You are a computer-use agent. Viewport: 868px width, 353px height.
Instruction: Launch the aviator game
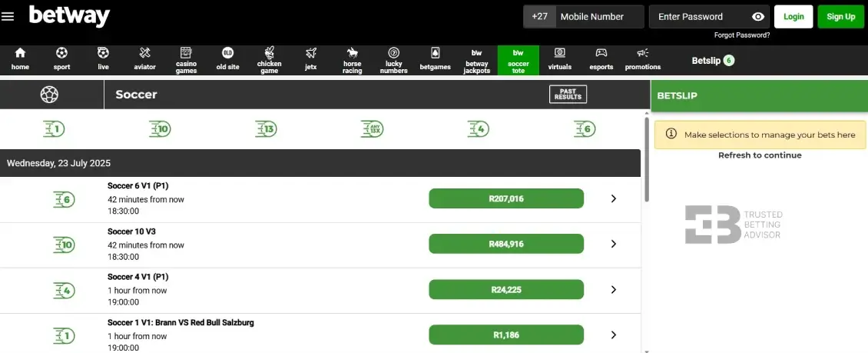point(144,60)
